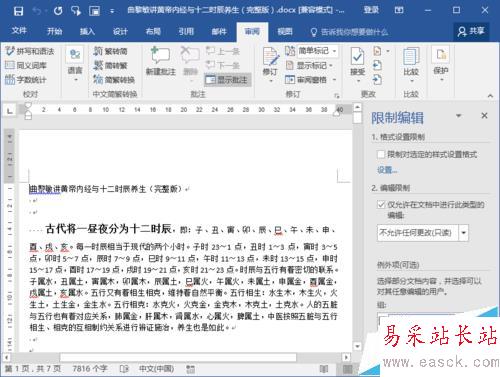Switch to Print Layout view icon in status bar

pyautogui.click(x=347, y=369)
